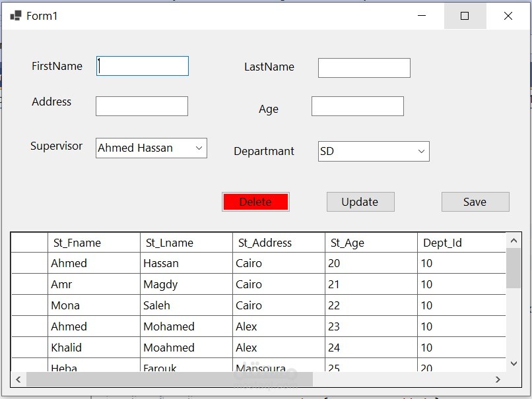Click the age cell '21'
Viewport: 532px width, 399px height.
(371, 284)
